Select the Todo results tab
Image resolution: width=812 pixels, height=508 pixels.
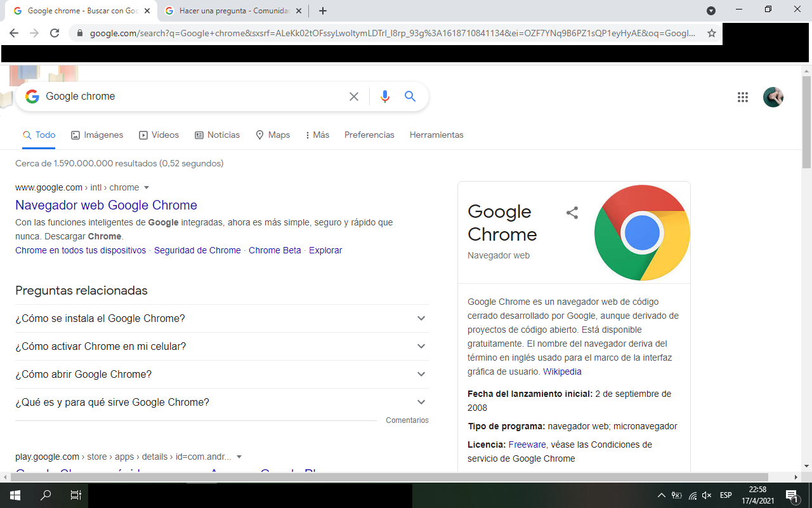[x=39, y=135]
